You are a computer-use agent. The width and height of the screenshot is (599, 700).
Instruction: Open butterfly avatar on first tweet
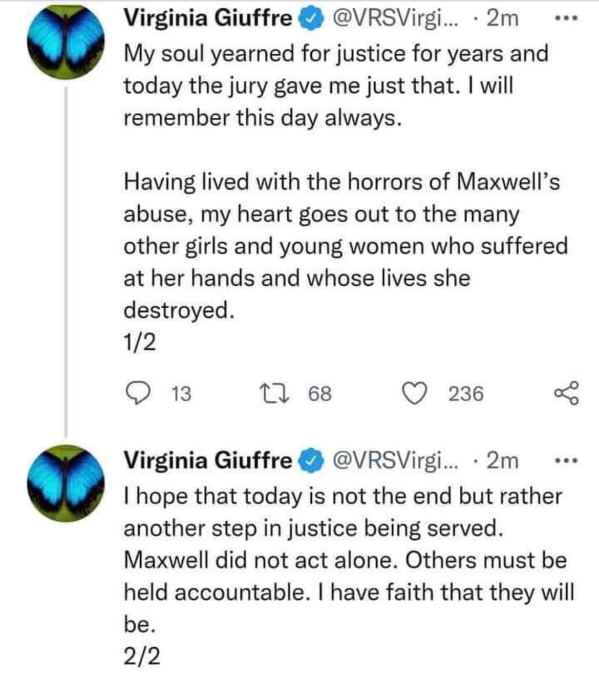point(66,41)
